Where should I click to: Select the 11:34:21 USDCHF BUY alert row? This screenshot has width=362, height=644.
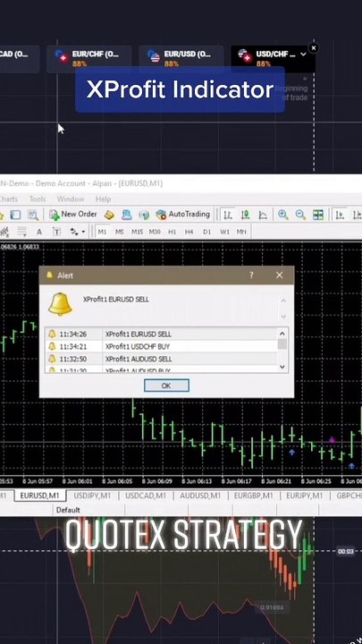(x=161, y=347)
